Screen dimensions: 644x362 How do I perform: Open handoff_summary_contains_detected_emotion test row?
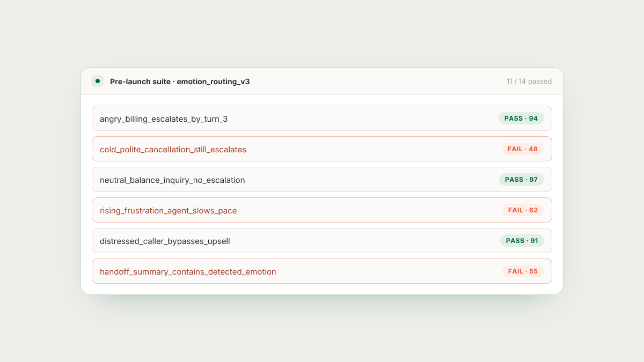point(322,271)
